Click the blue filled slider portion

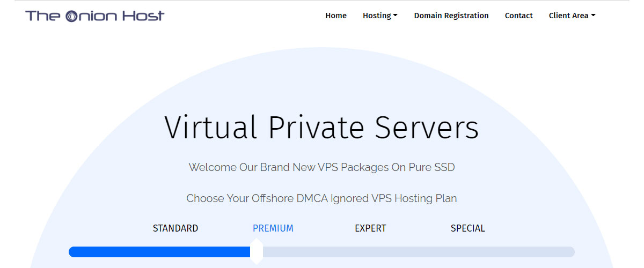tap(160, 252)
